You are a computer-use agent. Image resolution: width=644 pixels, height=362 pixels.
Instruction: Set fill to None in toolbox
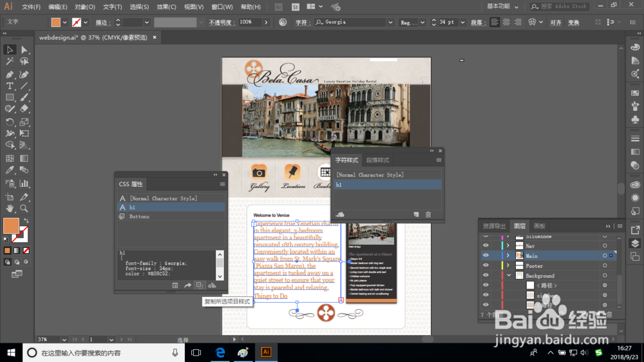click(26, 251)
